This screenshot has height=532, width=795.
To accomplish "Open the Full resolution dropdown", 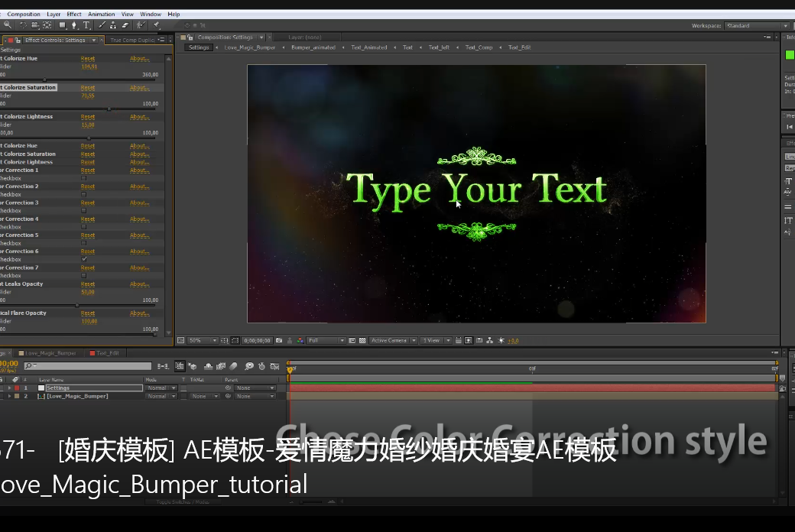I will tap(326, 341).
